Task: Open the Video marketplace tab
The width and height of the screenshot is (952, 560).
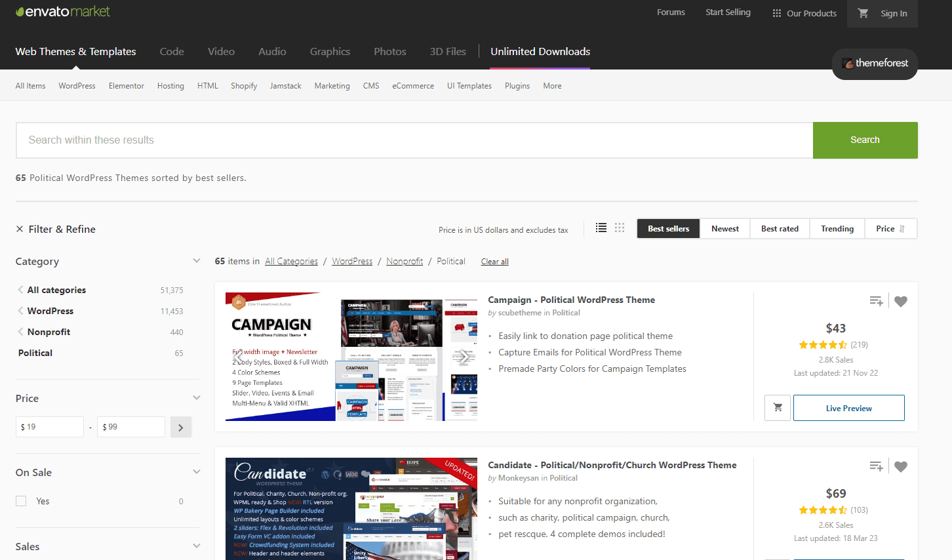Action: (x=221, y=52)
